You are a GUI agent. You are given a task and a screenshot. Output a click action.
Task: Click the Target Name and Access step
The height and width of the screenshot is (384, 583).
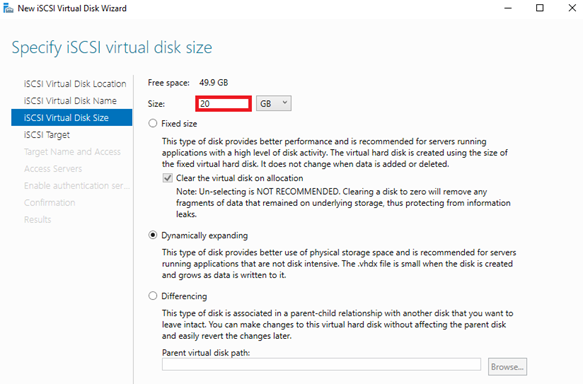coord(73,152)
